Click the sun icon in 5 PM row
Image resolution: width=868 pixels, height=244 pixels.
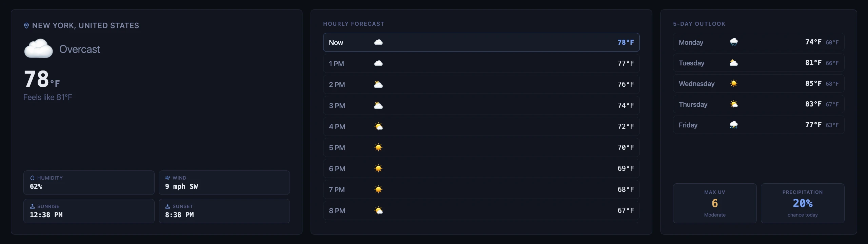378,147
